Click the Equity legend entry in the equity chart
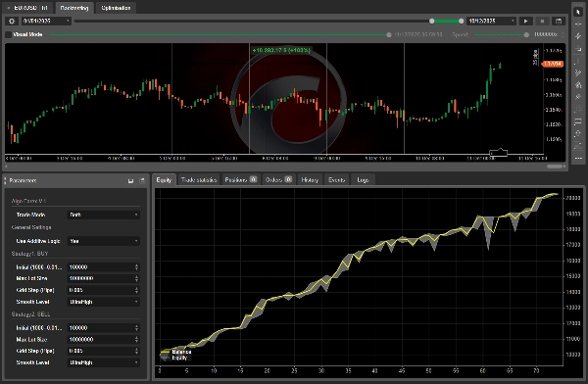Screen dimensions: 588x384 pyautogui.click(x=174, y=358)
